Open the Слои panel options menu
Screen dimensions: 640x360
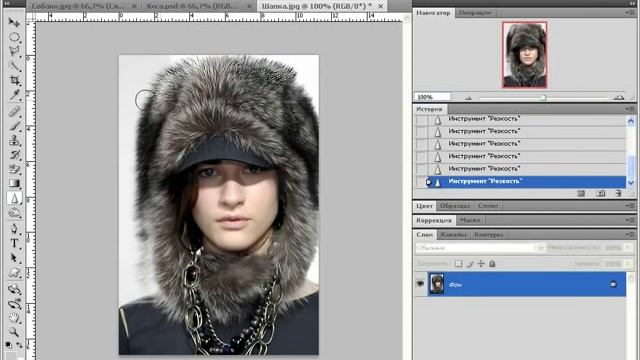[x=630, y=235]
